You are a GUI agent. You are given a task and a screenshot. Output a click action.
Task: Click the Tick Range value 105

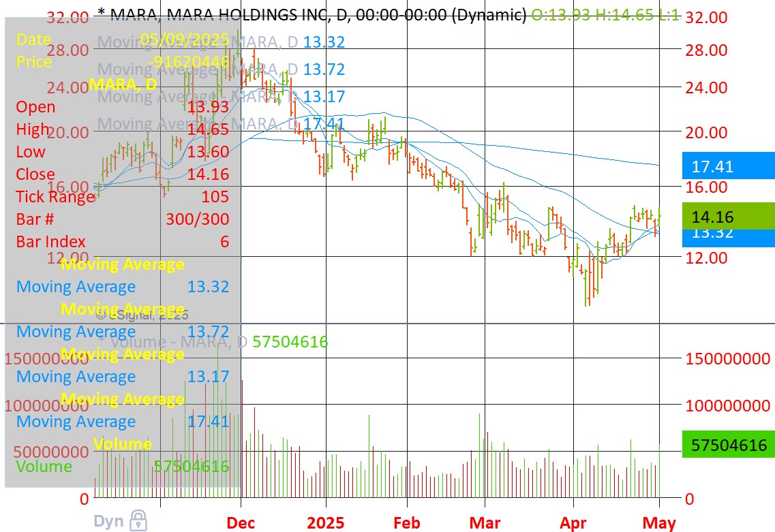click(x=215, y=197)
